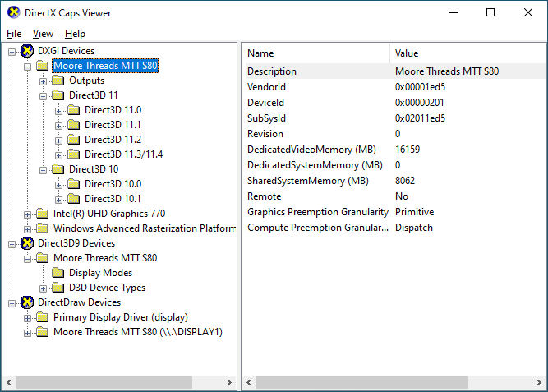The height and width of the screenshot is (392, 548).
Task: Expand the Primary Display Driver (display) node
Action: tap(27, 318)
